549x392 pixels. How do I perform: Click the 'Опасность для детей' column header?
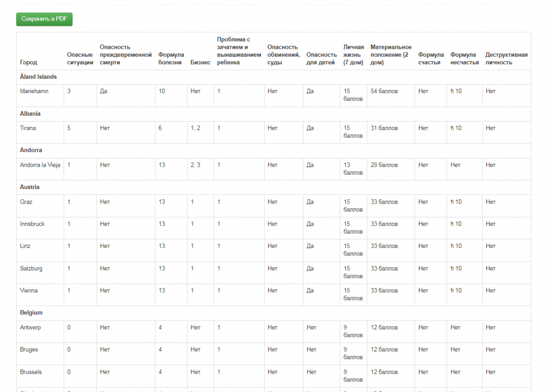pos(321,58)
